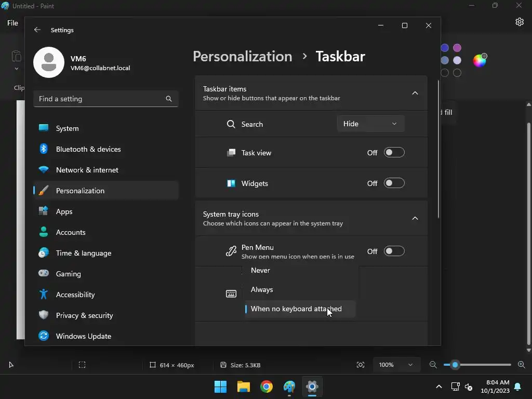532x399 pixels.
Task: Open the Windows Start menu
Action: 220,387
